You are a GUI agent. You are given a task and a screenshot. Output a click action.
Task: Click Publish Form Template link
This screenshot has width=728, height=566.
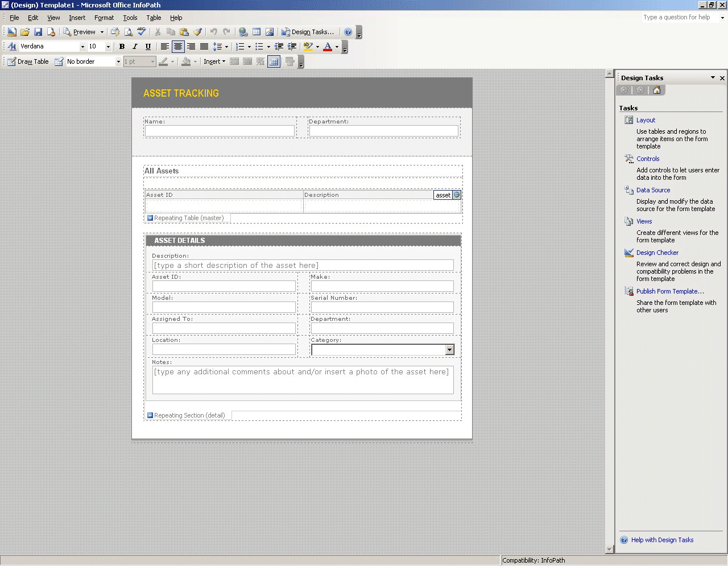pos(670,291)
